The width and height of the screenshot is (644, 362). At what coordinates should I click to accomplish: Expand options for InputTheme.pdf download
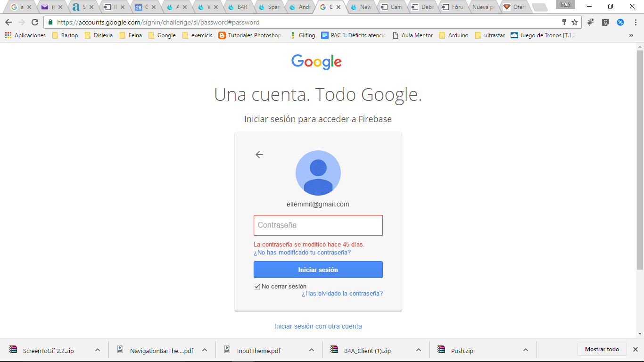coord(312,350)
